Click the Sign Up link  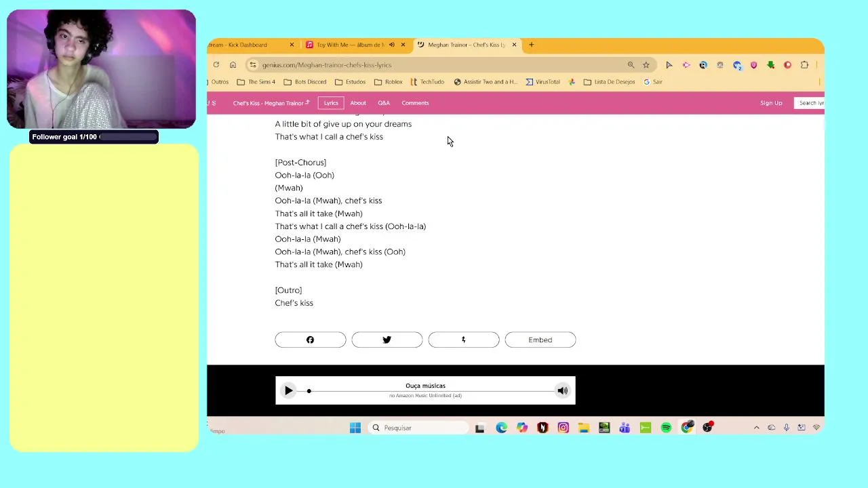771,103
